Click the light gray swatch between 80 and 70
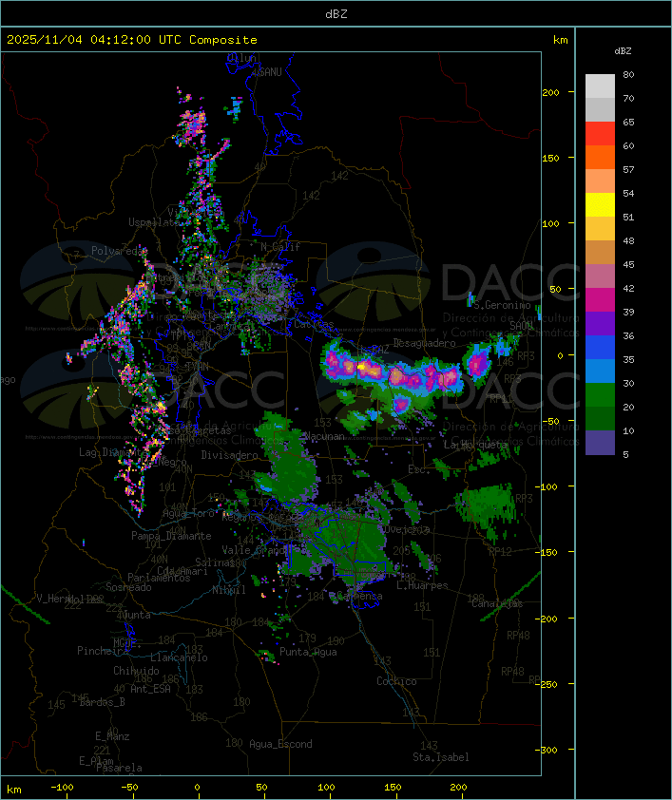The width and height of the screenshot is (672, 800). [600, 86]
